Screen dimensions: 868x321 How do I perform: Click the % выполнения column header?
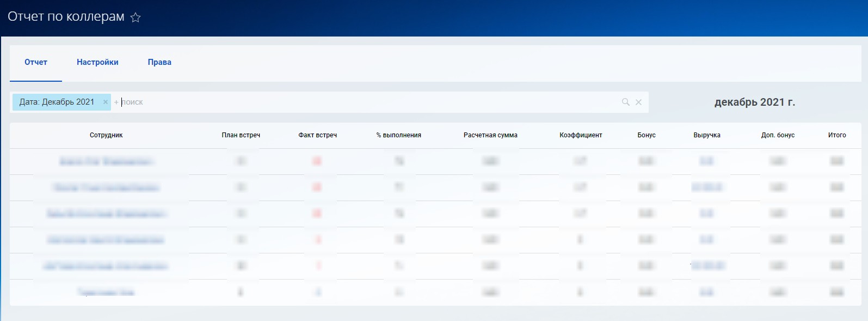click(x=398, y=135)
